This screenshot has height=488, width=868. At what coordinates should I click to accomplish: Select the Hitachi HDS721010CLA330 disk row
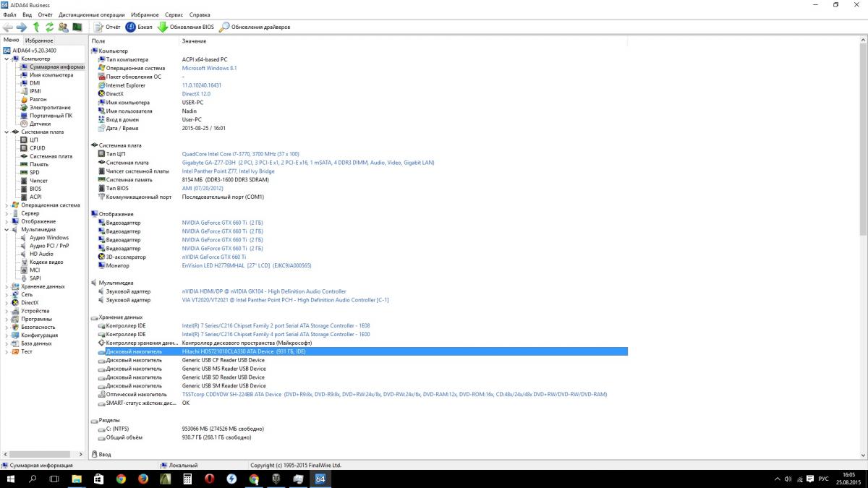click(x=362, y=351)
